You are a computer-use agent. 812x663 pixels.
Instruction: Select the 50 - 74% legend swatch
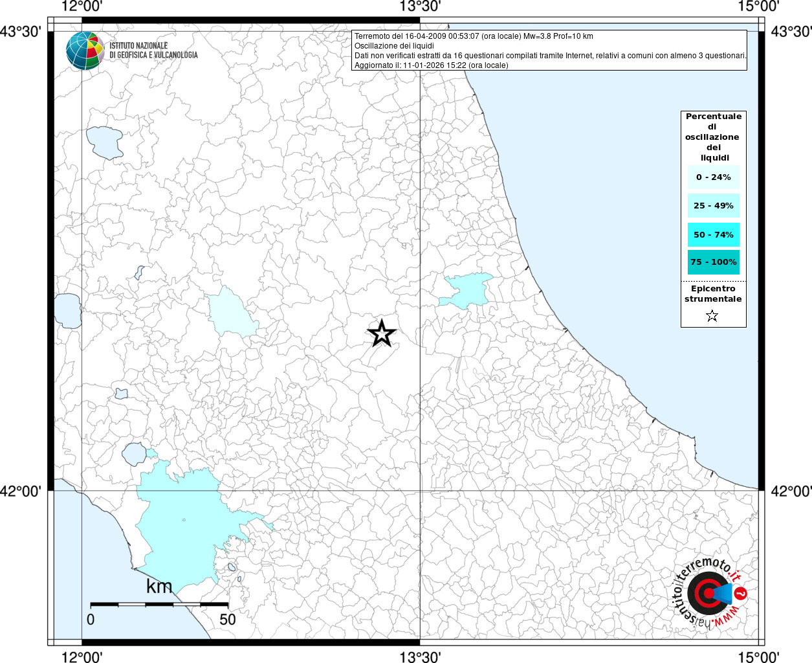pos(714,234)
